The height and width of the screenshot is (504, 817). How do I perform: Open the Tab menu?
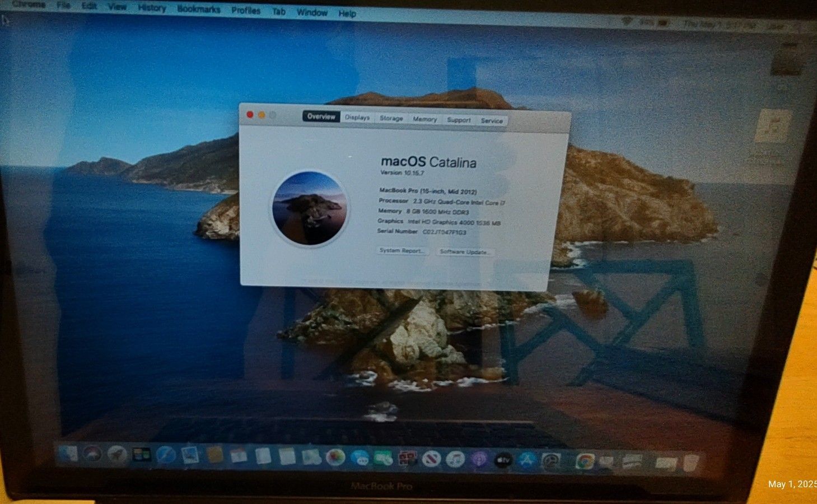(x=279, y=11)
